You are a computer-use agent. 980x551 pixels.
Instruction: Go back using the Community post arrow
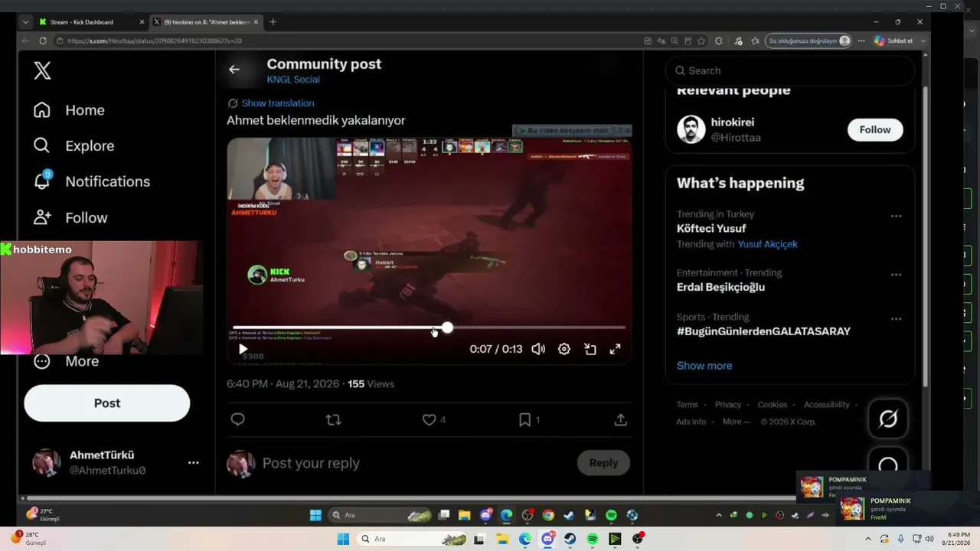[234, 70]
